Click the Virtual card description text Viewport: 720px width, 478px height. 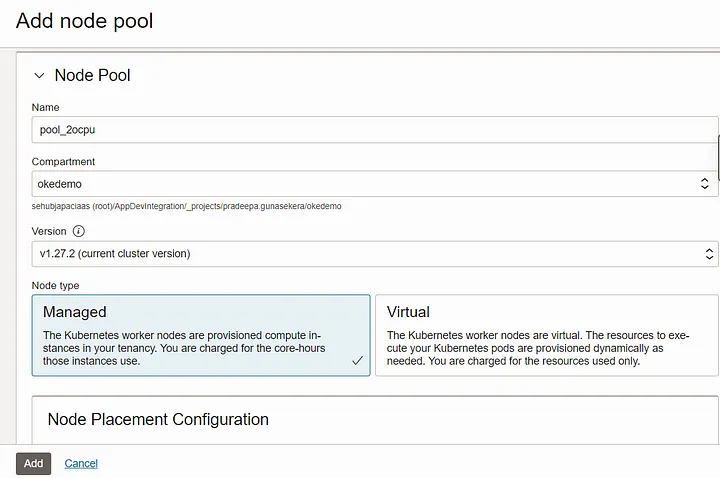pyautogui.click(x=538, y=348)
